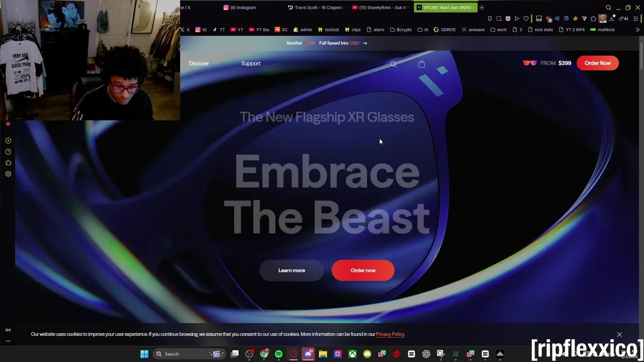Open the browser AI button in toolbar
644x362 pixels.
pos(624,19)
